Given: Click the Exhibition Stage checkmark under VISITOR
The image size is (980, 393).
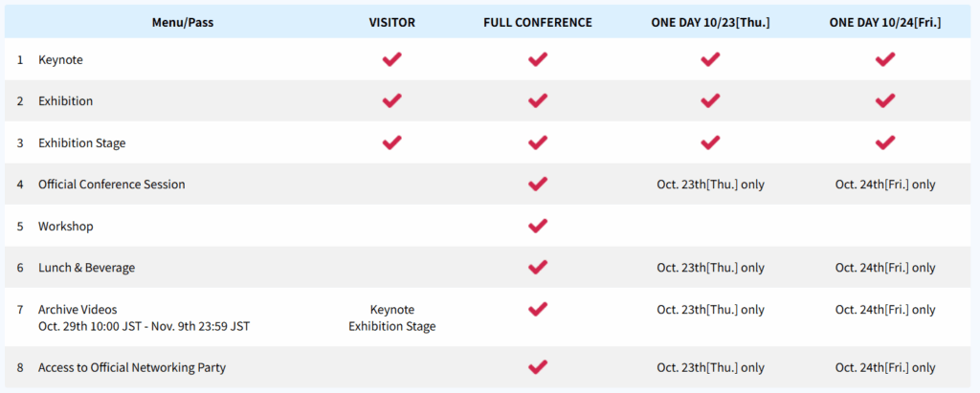Looking at the screenshot, I should pos(391,142).
